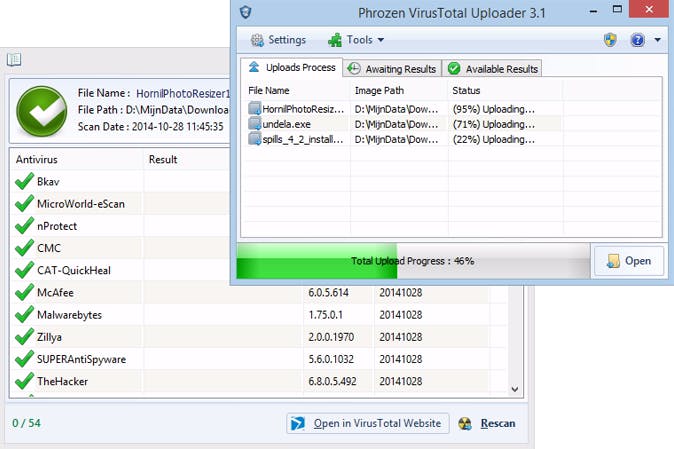Viewport: 674px width, 449px height.
Task: Click the green check next to McAfee
Action: 24,292
